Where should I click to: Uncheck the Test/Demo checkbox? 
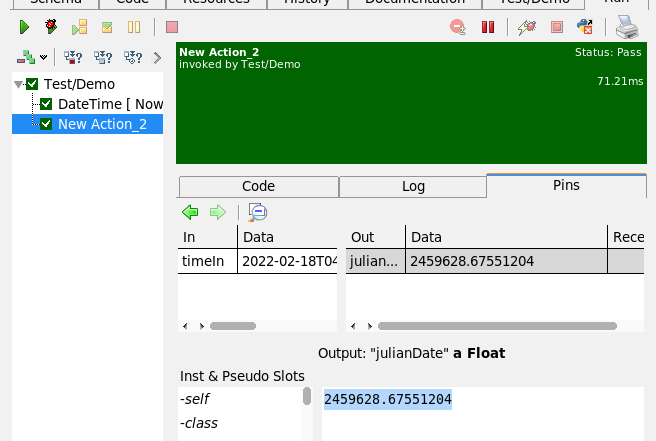click(x=32, y=85)
